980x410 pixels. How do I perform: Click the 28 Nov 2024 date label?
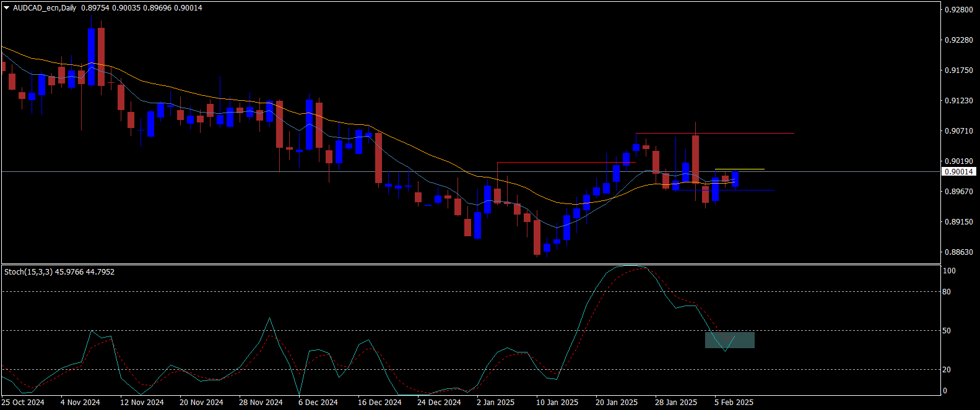[x=261, y=403]
